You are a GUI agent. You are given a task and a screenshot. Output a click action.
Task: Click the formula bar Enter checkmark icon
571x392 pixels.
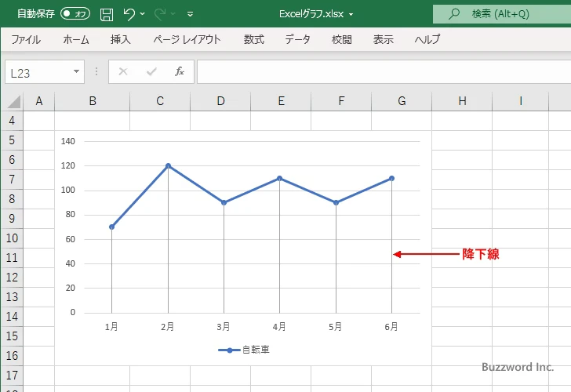[x=151, y=71]
